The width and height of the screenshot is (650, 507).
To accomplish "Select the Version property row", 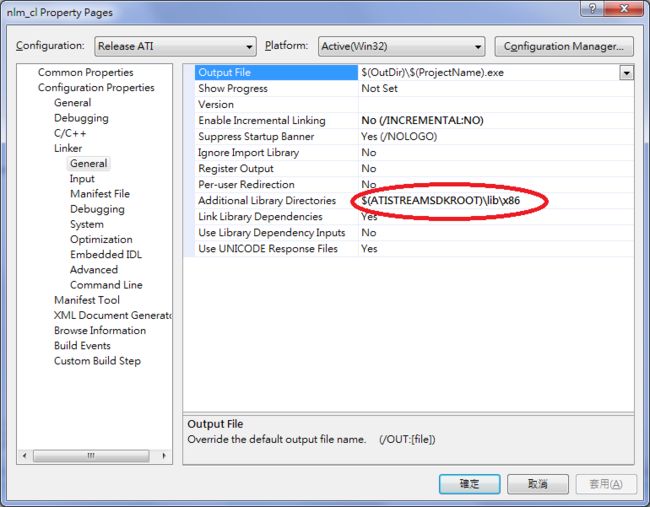I will pos(276,104).
